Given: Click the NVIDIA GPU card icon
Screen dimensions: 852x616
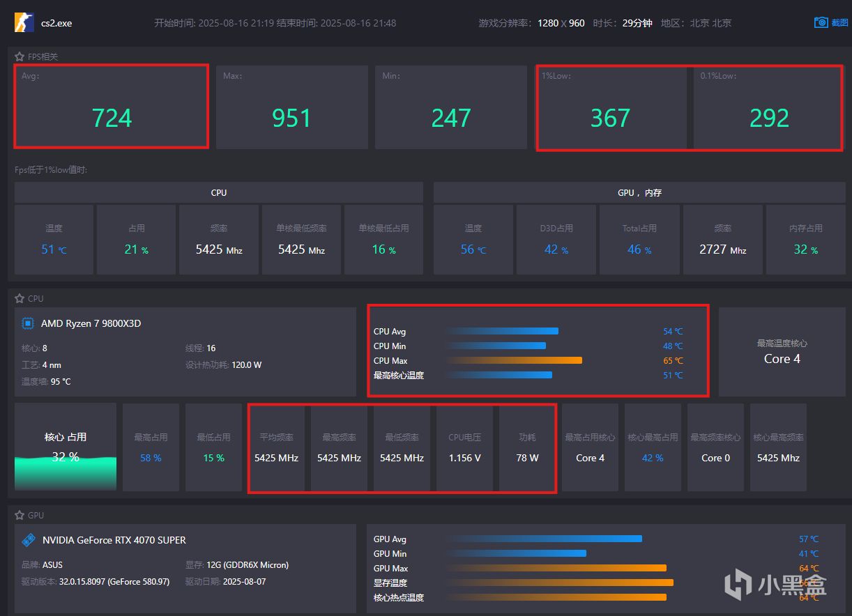Looking at the screenshot, I should click(29, 540).
